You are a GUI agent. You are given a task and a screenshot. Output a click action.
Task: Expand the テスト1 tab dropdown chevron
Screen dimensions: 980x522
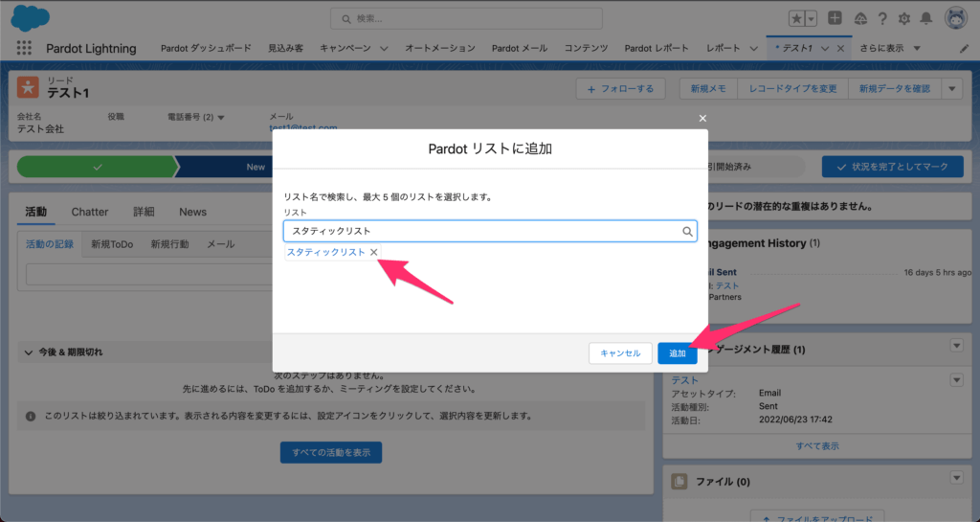tap(825, 49)
